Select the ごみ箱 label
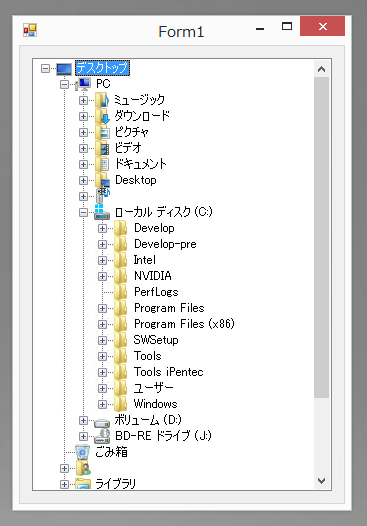367x526 pixels. coord(111,452)
